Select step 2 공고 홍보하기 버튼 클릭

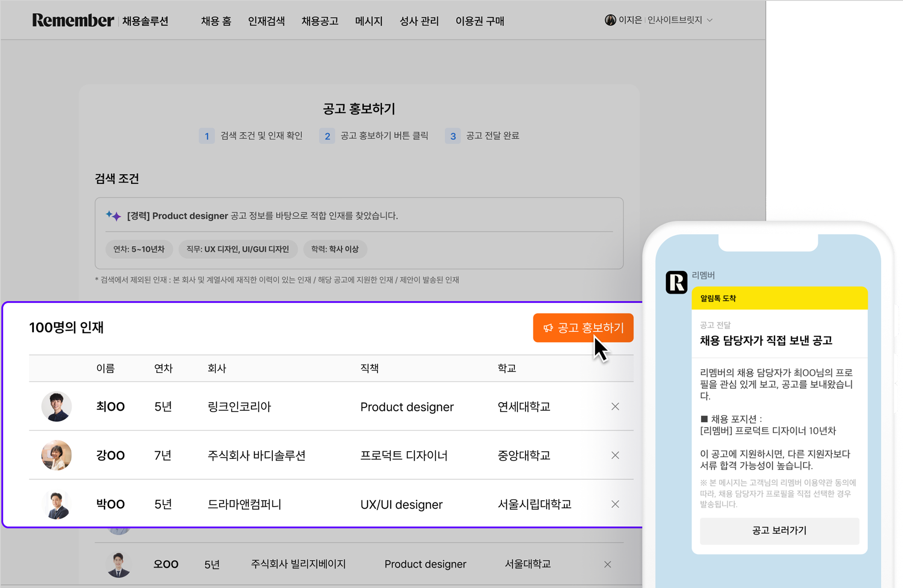click(x=374, y=136)
